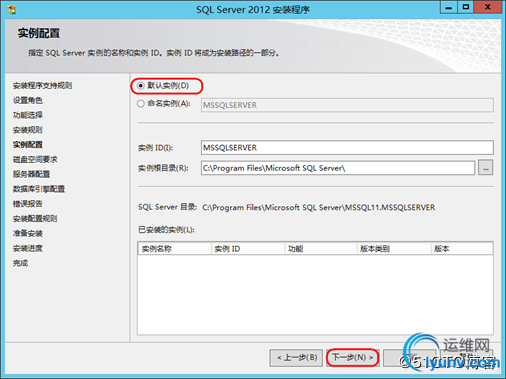
Task: Click the 完成 step
Action: tap(20, 263)
